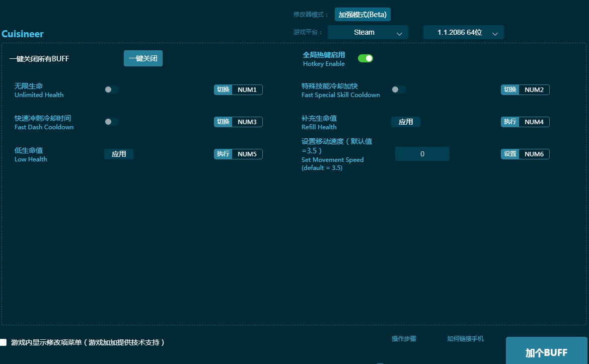This screenshot has width=589, height=364.
Task: Expand the 1.1.2086 64位 version dropdown
Action: coord(463,32)
